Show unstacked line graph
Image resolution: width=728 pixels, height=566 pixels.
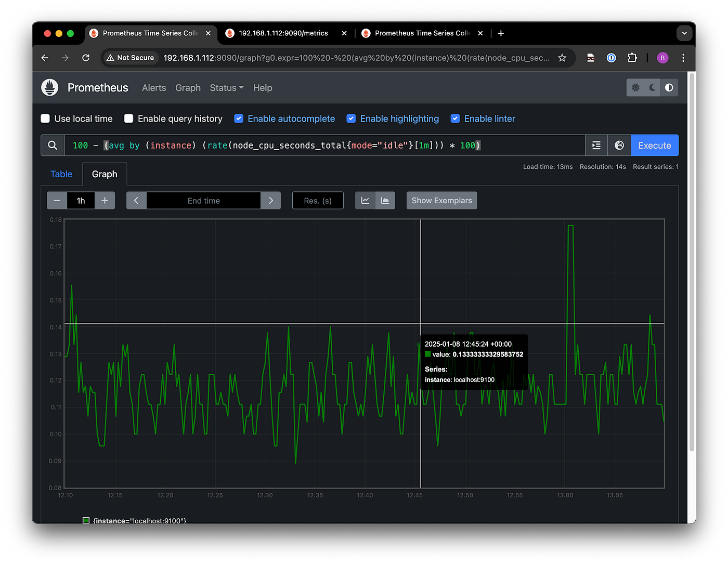click(365, 201)
